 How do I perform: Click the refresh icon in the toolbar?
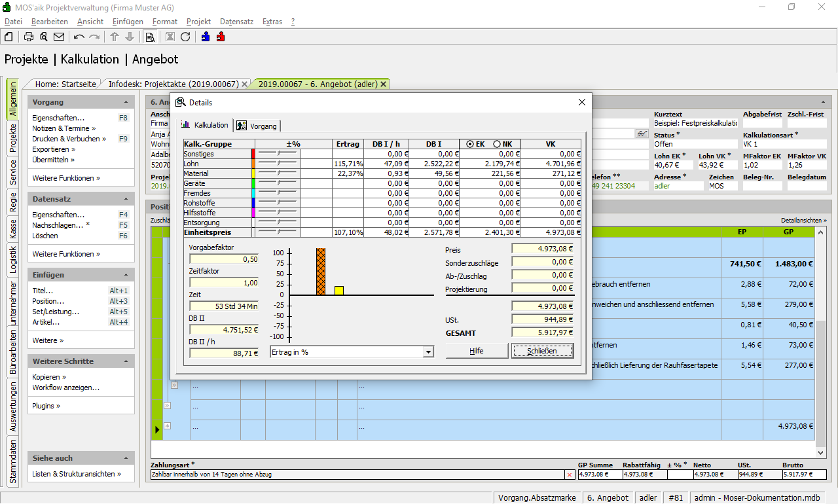pyautogui.click(x=185, y=37)
